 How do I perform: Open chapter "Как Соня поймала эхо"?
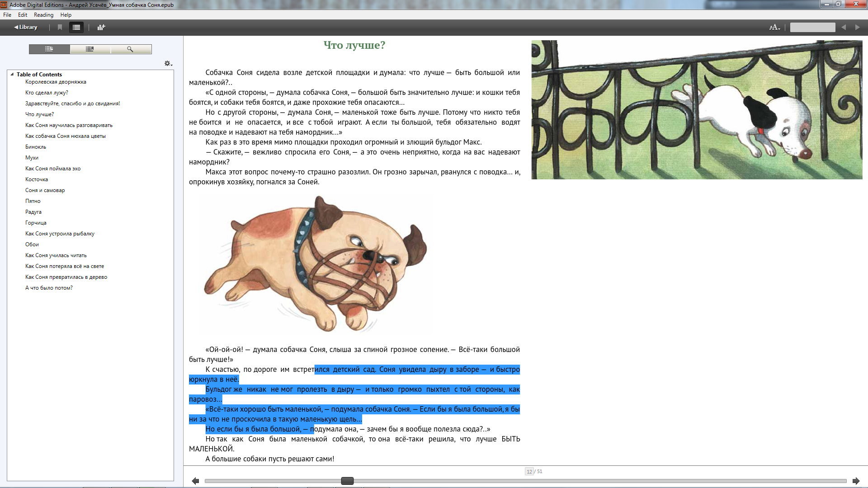pyautogui.click(x=53, y=169)
